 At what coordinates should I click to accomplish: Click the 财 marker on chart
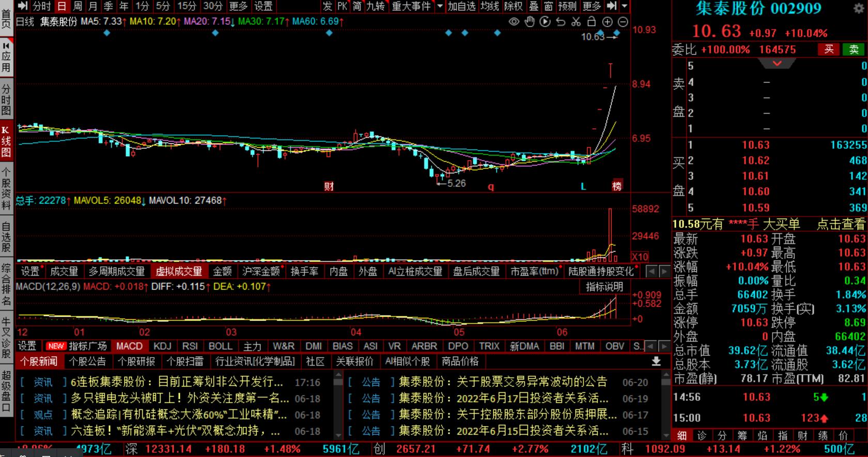point(329,186)
